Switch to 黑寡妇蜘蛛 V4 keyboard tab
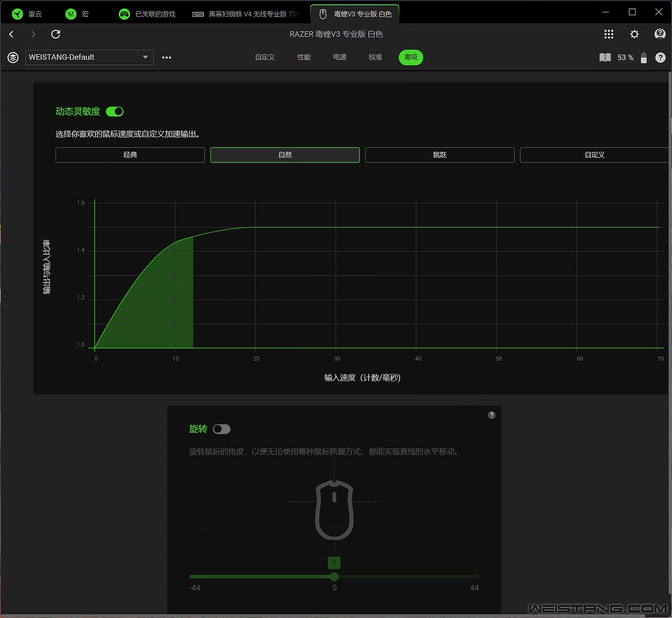 coord(246,14)
